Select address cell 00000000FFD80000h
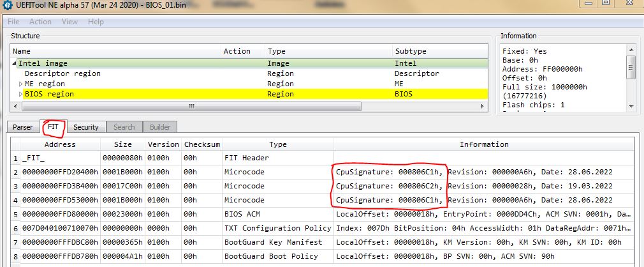The image size is (644, 267). click(60, 214)
